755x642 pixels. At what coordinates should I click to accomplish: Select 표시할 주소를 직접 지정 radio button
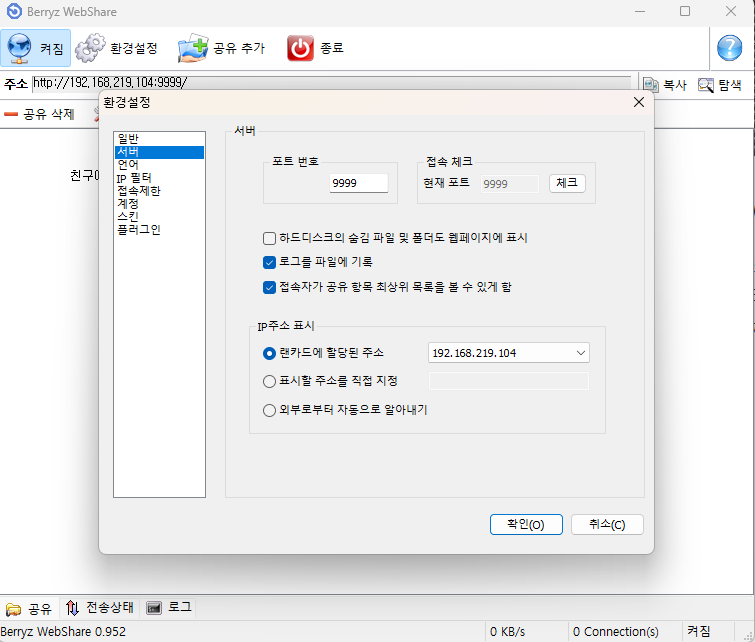(269, 381)
